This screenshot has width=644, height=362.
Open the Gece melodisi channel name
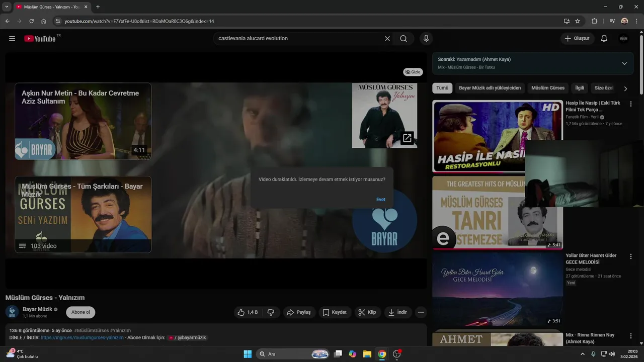coord(579,269)
